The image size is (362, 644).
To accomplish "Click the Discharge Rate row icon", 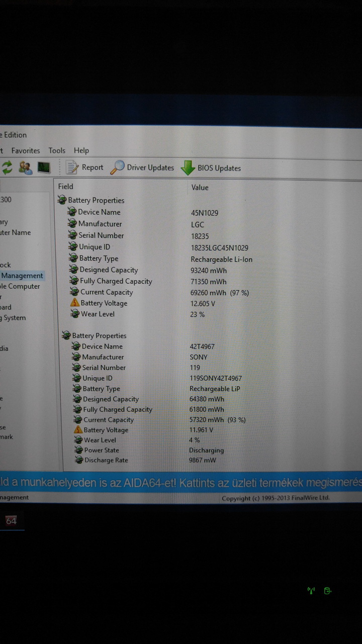I will coord(79,460).
